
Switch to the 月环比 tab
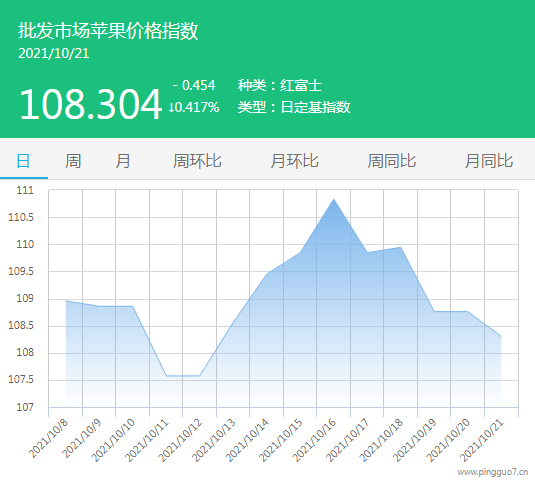294,161
